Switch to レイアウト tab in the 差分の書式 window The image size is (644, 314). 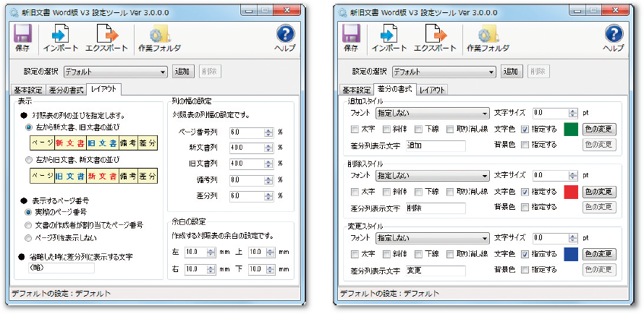pyautogui.click(x=431, y=90)
